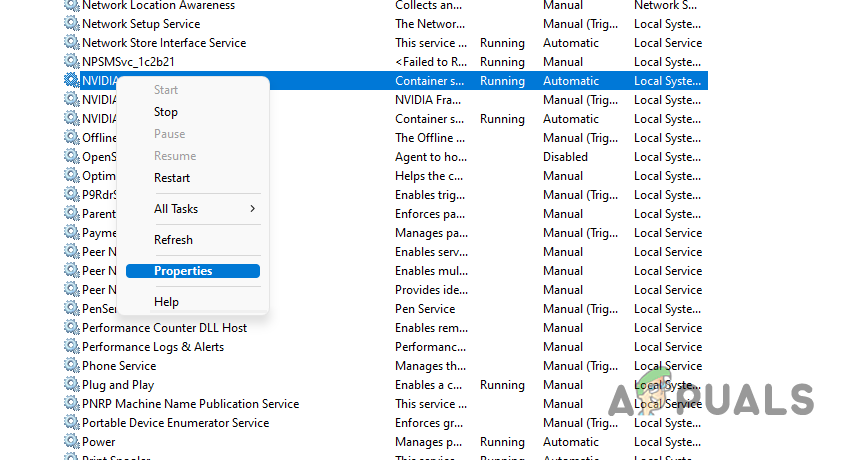Click gear icon of Performance Counter DLL Host
The image size is (855, 460).
tap(71, 328)
